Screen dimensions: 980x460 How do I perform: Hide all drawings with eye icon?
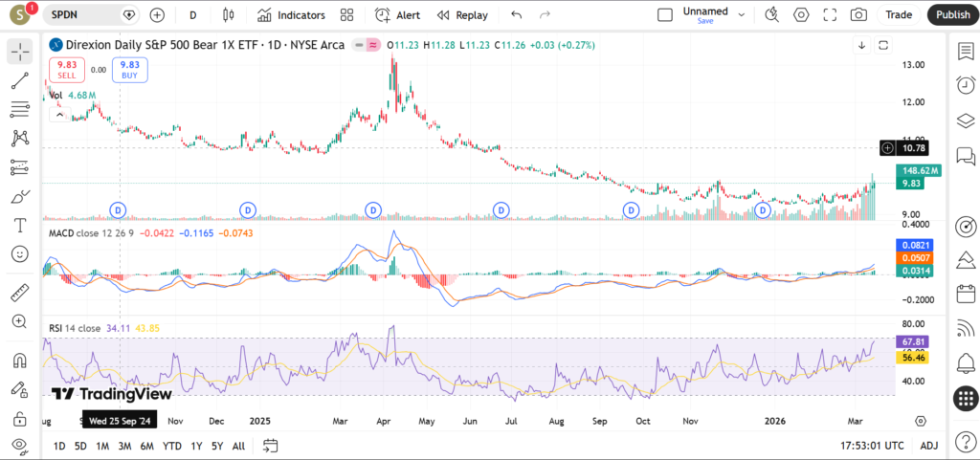[19, 444]
